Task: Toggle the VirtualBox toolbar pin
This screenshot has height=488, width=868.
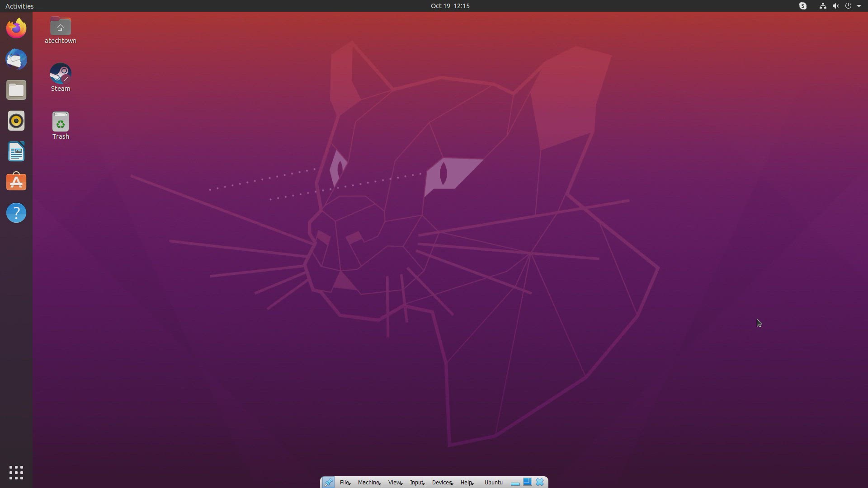Action: 329,483
